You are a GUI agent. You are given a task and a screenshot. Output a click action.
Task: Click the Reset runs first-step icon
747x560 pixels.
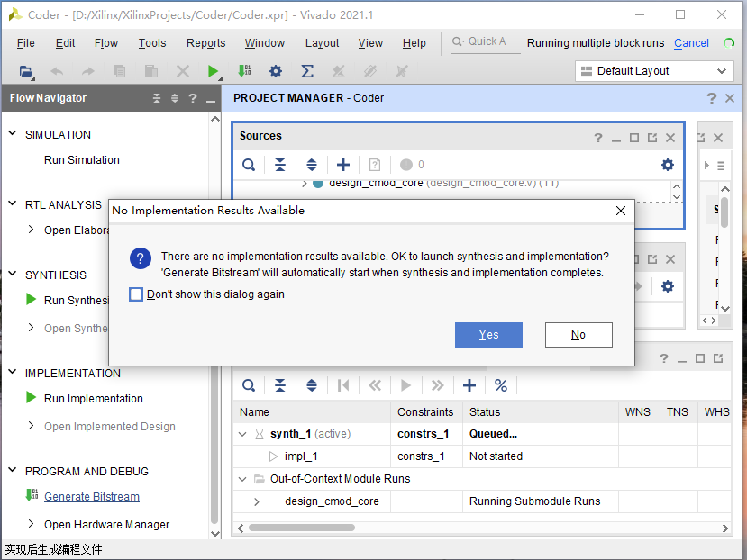[x=343, y=385]
